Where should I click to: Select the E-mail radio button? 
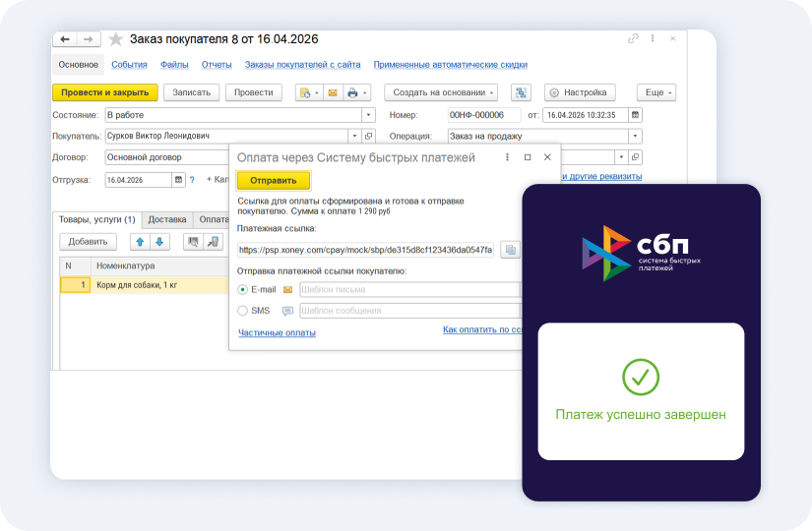[242, 290]
